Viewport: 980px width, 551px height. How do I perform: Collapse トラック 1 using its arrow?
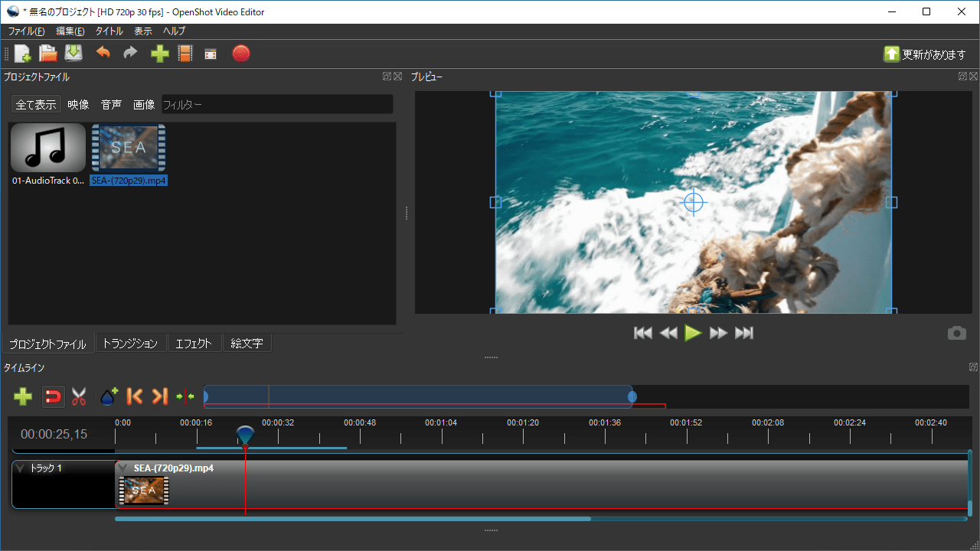coord(19,468)
